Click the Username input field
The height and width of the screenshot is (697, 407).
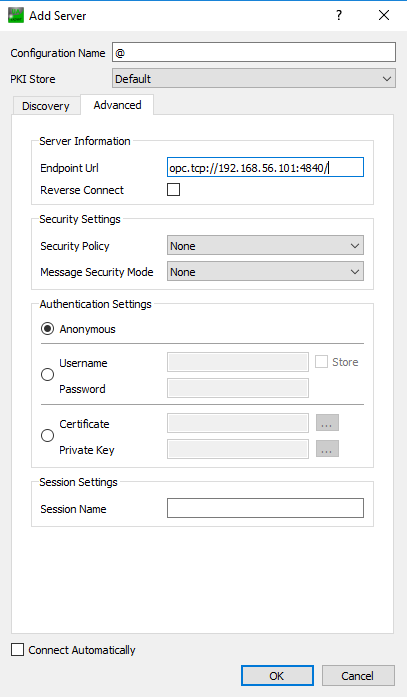(238, 362)
